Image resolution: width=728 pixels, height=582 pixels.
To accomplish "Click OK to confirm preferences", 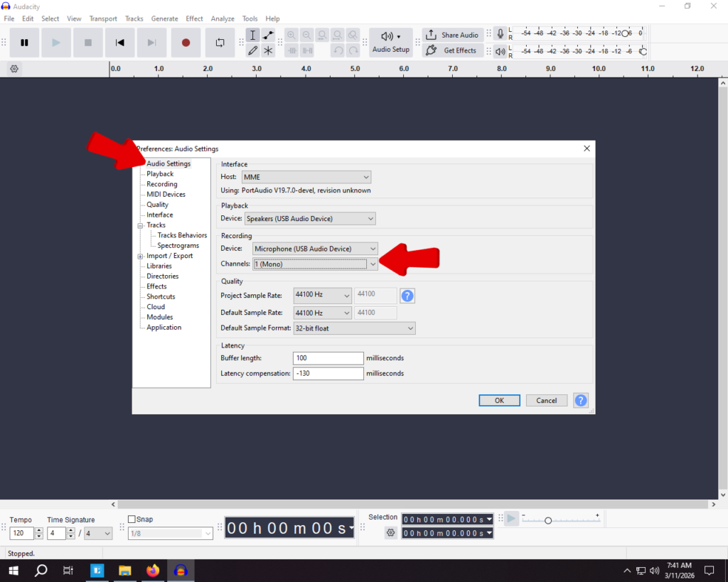I will [x=499, y=400].
